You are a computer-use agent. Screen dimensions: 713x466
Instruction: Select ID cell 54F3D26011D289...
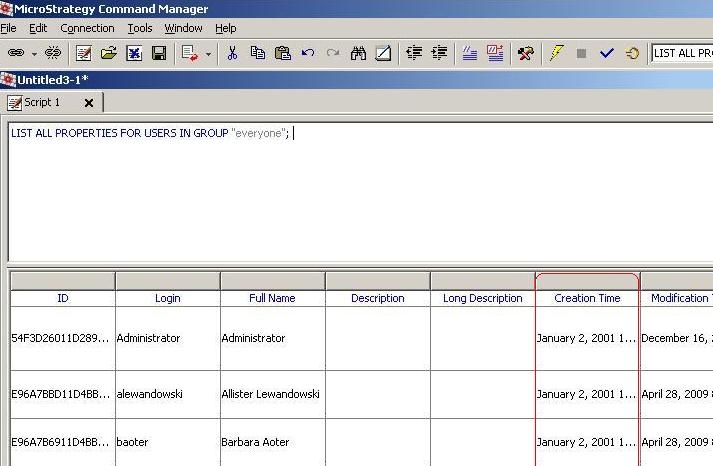point(63,338)
